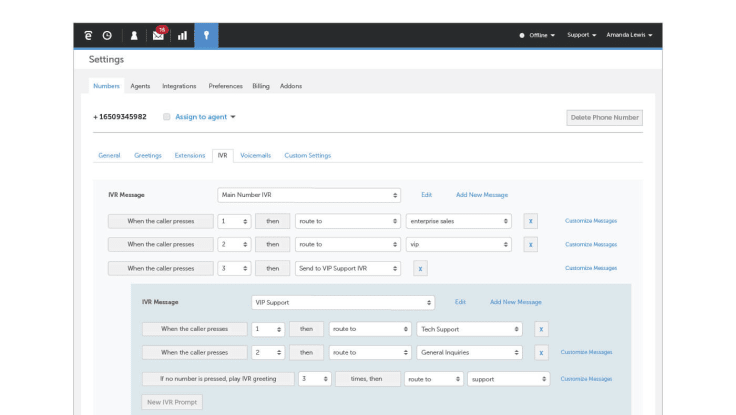Change the greeting repeat count 3

click(315, 379)
